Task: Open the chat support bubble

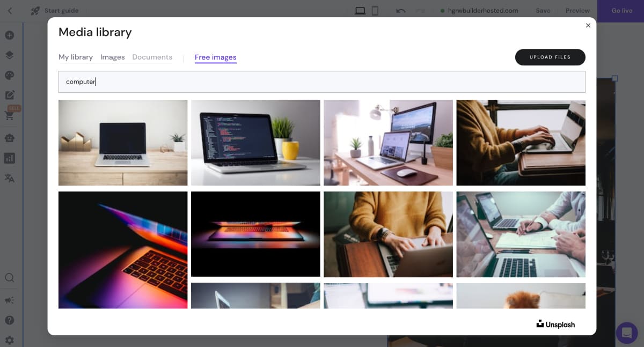Action: pos(626,333)
